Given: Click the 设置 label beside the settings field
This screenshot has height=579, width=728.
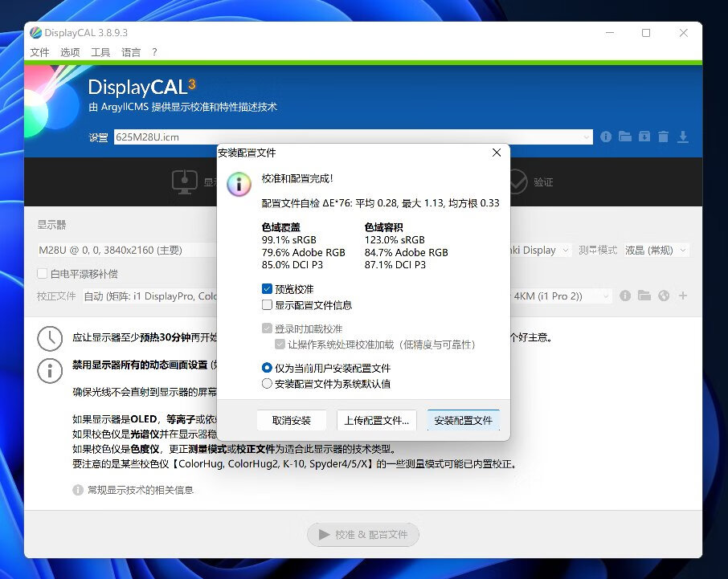Looking at the screenshot, I should tap(98, 137).
